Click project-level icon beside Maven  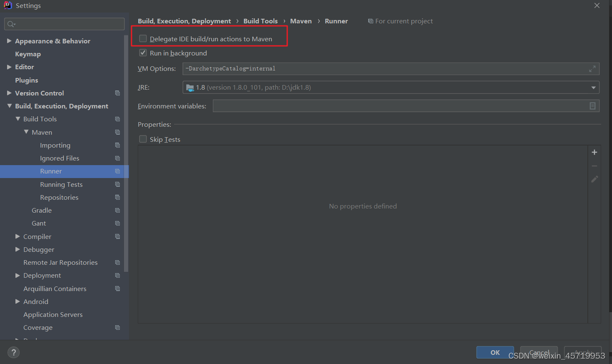117,132
